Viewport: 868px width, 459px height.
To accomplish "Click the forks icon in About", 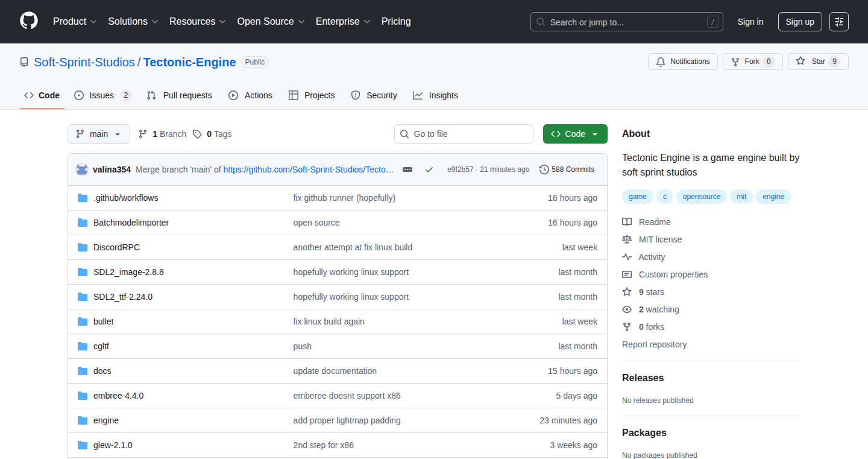I will 627,327.
